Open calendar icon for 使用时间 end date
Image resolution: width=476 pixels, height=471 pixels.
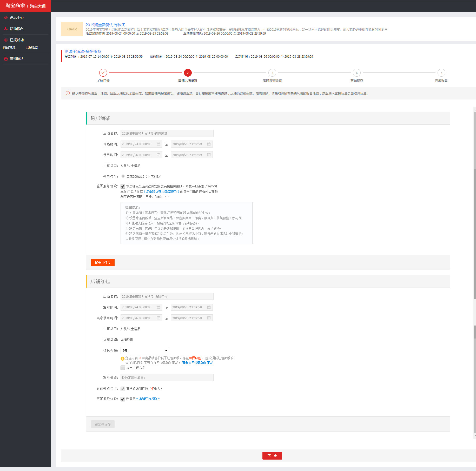tap(209, 155)
